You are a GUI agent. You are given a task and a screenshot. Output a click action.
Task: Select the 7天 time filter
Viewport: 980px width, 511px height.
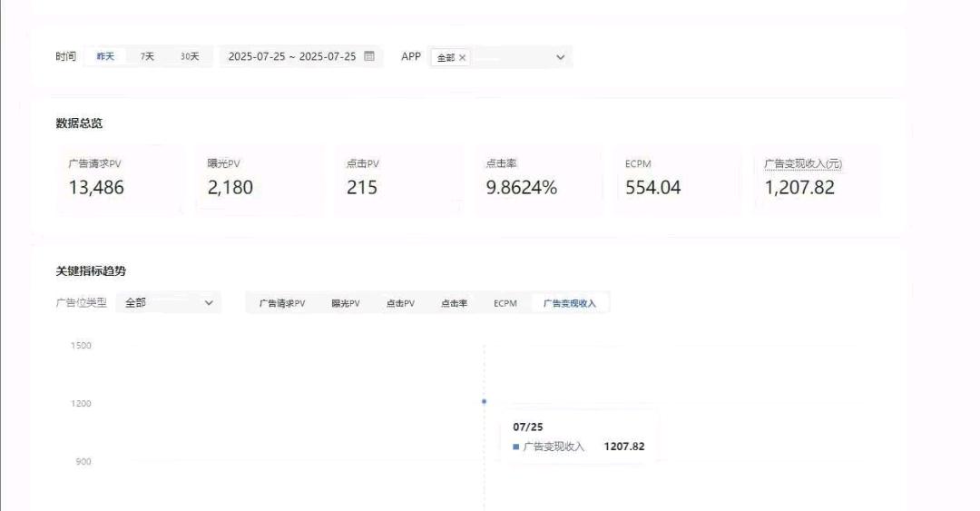tap(147, 56)
